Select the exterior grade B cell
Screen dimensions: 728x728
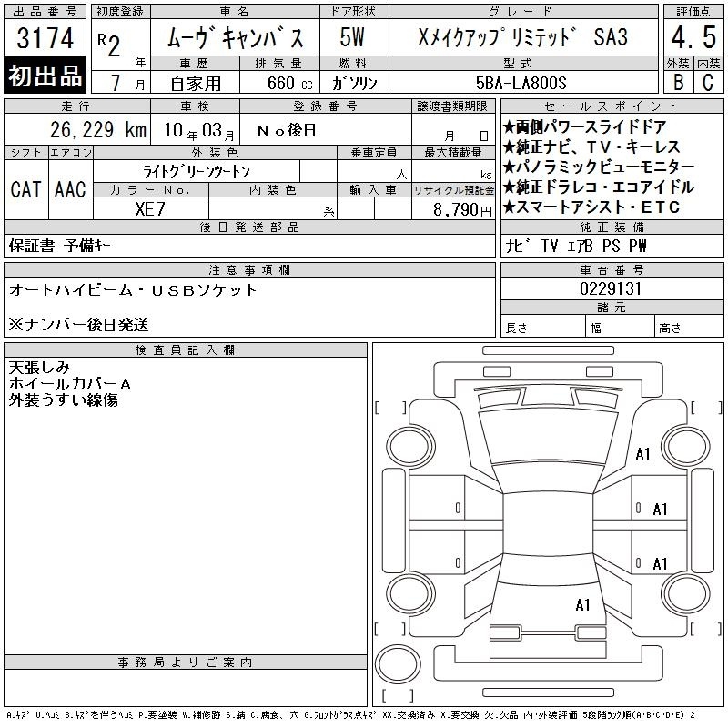tap(677, 82)
